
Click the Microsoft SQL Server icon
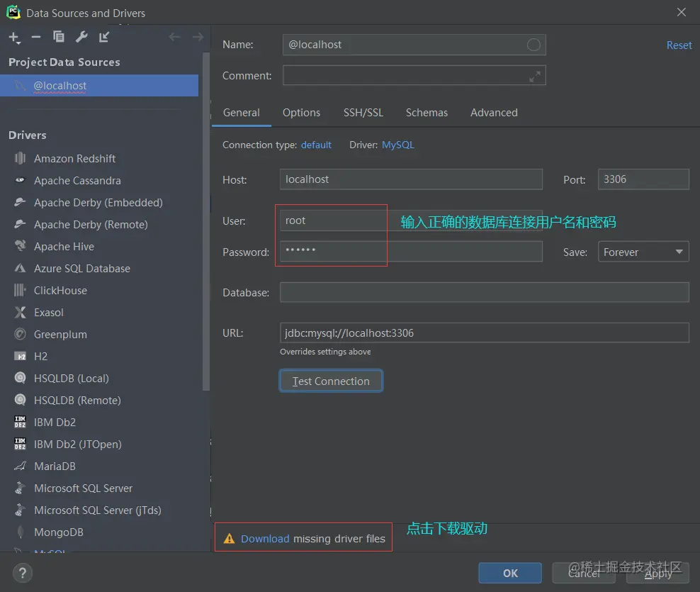point(20,488)
